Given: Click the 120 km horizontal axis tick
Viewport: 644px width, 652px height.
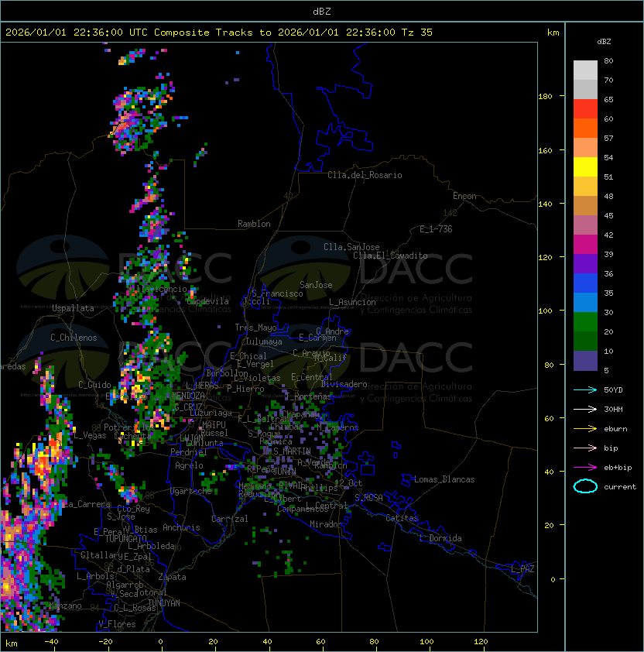Looking at the screenshot, I should (481, 642).
